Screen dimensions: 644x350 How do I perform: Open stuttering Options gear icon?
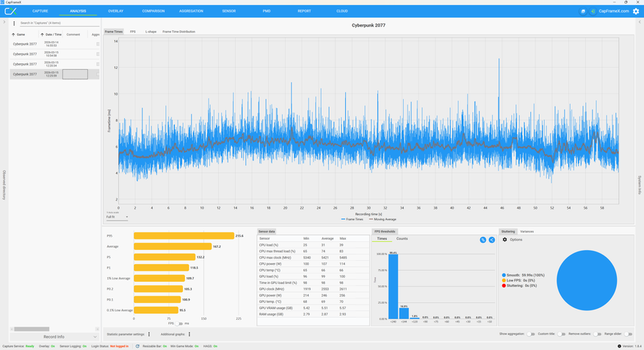click(504, 240)
